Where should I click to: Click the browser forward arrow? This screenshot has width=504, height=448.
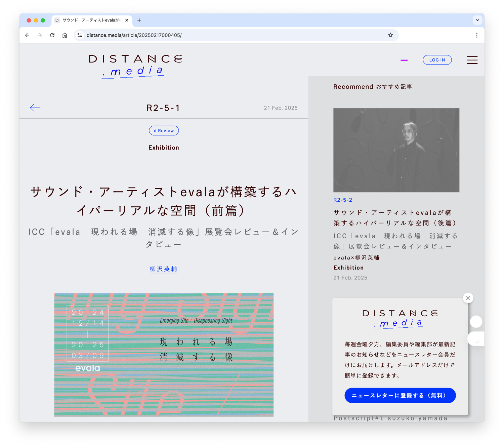[x=39, y=35]
